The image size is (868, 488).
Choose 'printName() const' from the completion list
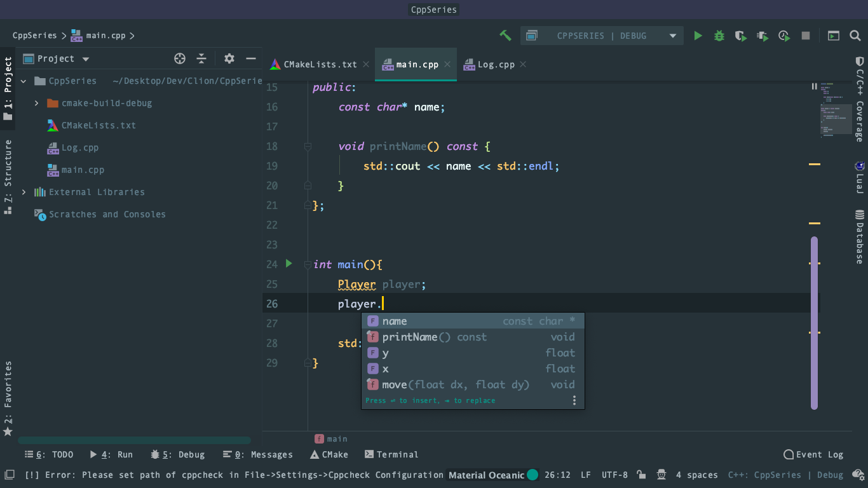473,337
